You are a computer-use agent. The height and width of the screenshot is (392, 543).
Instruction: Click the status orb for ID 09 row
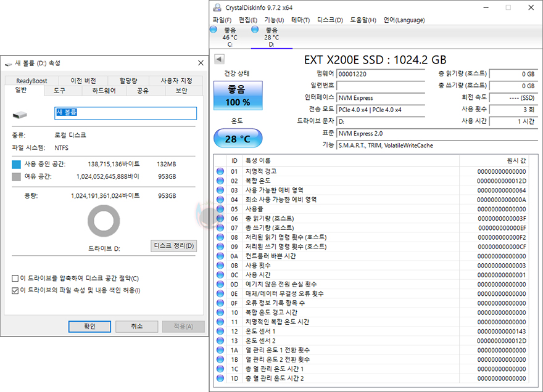click(220, 247)
